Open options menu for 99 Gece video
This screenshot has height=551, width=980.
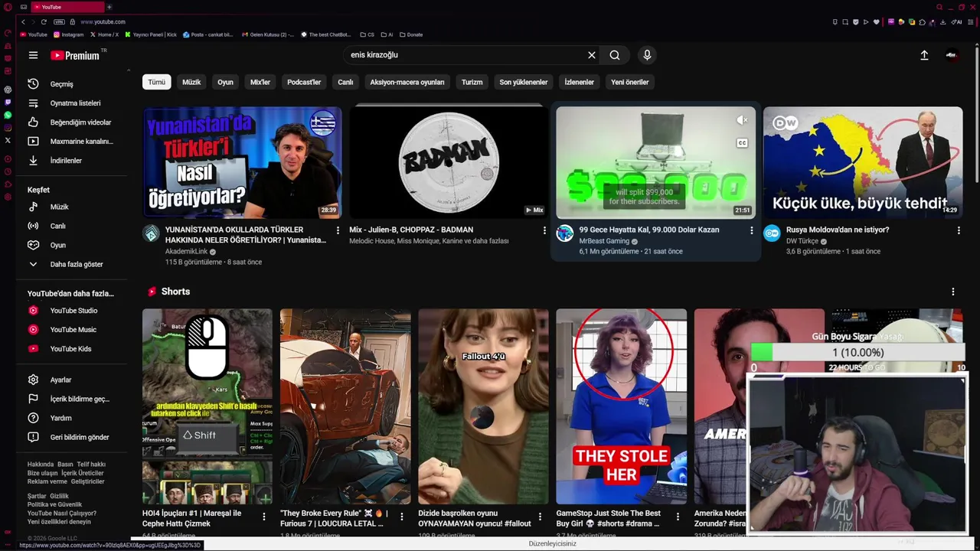point(751,230)
